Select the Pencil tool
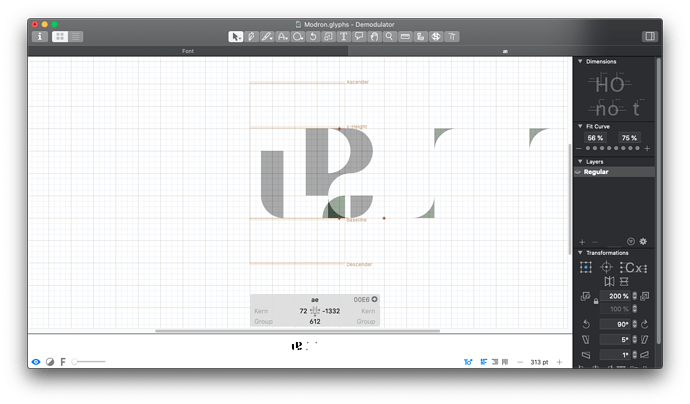 click(x=267, y=37)
